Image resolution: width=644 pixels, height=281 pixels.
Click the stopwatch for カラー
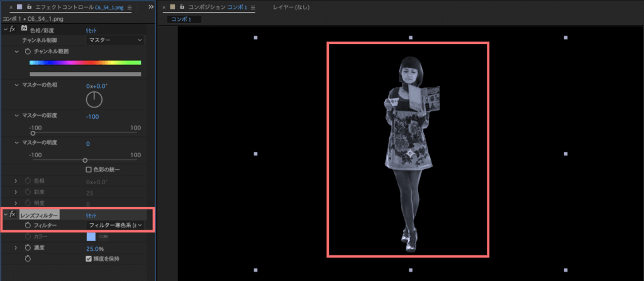click(28, 236)
